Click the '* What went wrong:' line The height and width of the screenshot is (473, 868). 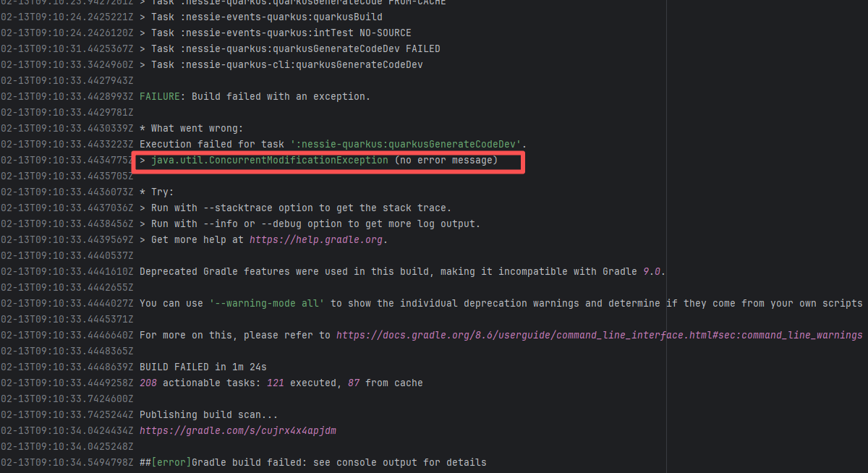[192, 128]
